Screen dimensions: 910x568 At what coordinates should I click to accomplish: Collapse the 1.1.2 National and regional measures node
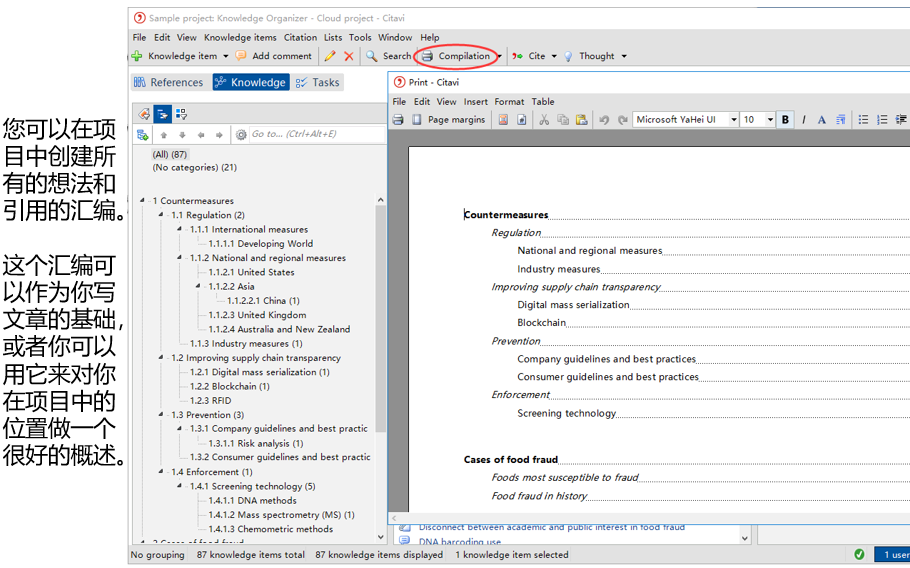[180, 258]
